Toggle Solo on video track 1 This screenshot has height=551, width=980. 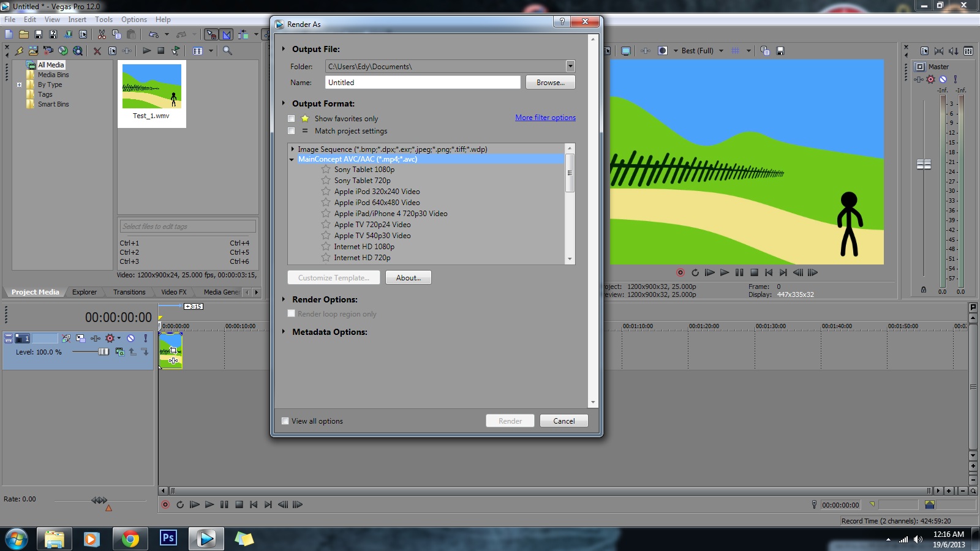click(145, 338)
